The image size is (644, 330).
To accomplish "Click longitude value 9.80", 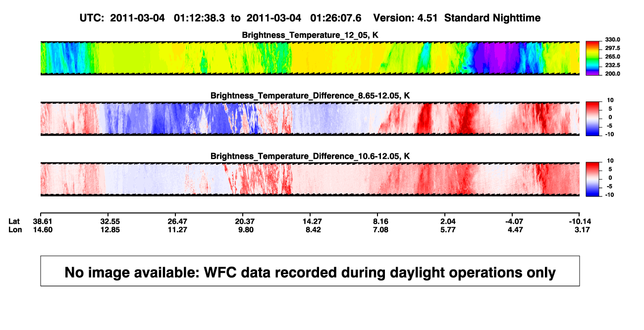I will tap(246, 230).
